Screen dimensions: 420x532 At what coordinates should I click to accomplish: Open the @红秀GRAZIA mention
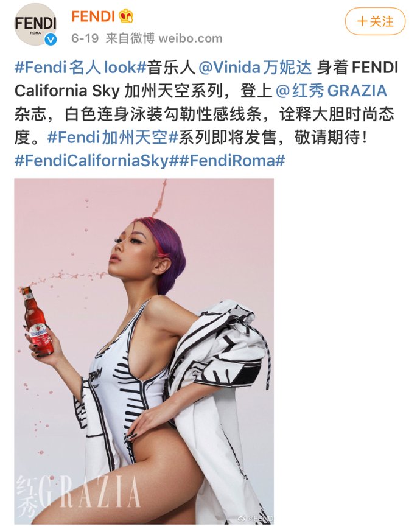[332, 91]
